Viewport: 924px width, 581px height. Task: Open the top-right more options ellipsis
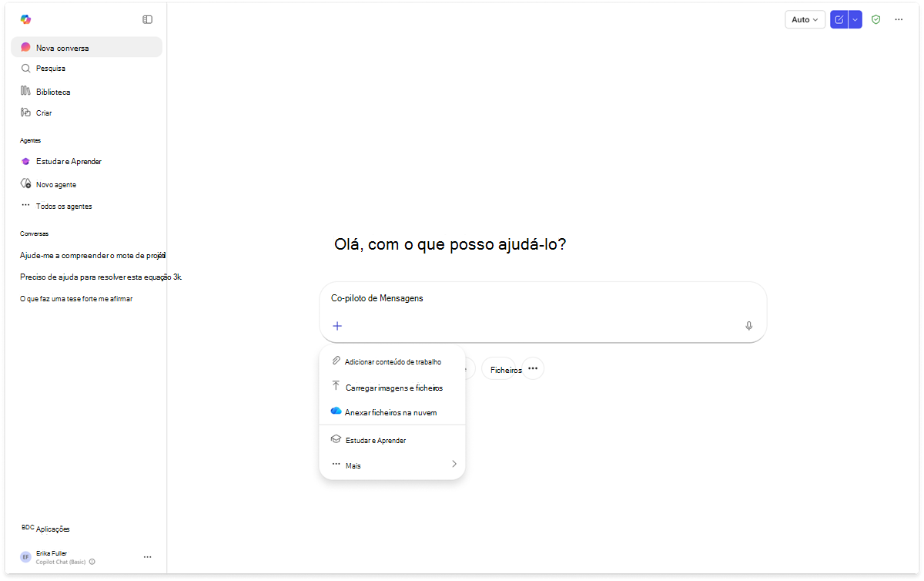[899, 19]
